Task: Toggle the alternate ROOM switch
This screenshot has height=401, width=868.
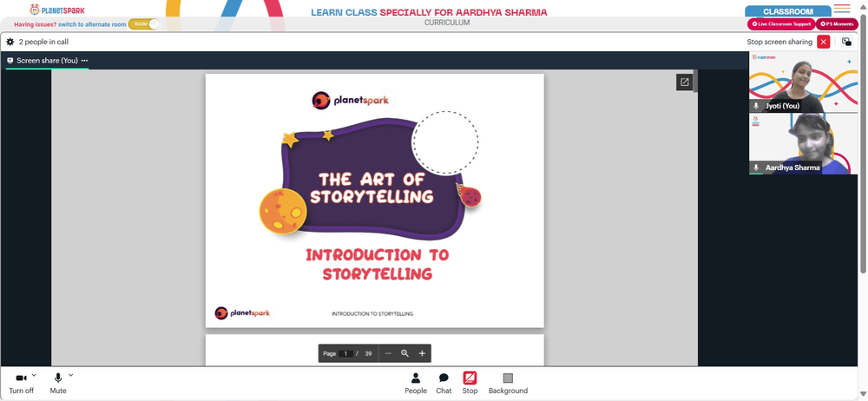Action: click(144, 24)
